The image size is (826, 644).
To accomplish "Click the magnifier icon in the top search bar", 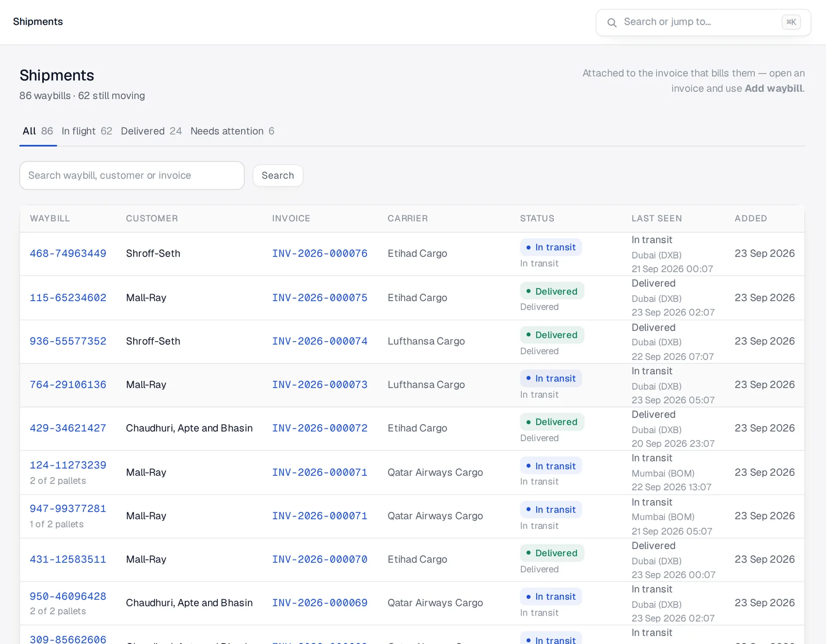I will click(612, 22).
